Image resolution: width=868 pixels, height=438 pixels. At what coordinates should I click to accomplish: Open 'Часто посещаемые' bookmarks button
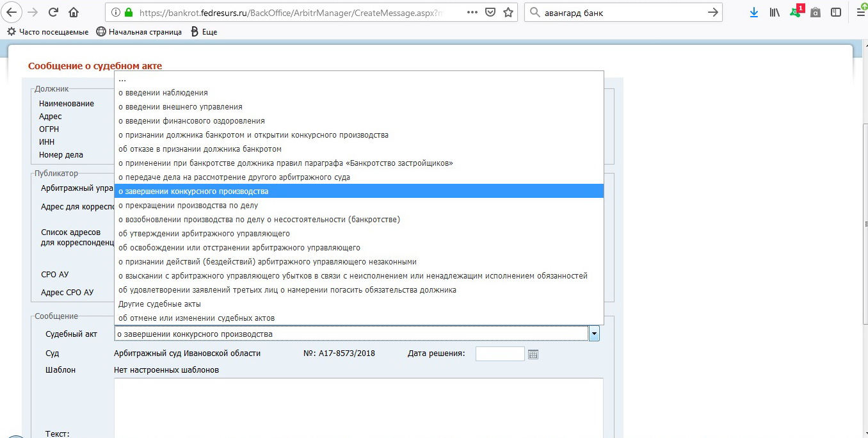click(x=48, y=32)
